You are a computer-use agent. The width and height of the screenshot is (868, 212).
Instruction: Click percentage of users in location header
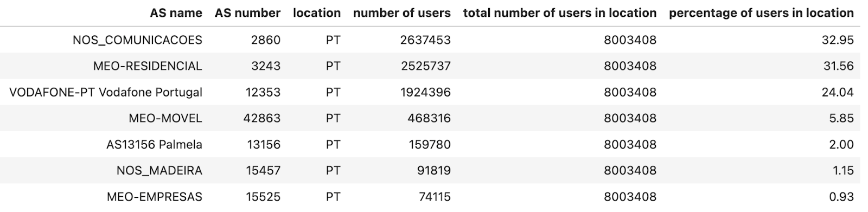click(x=761, y=13)
